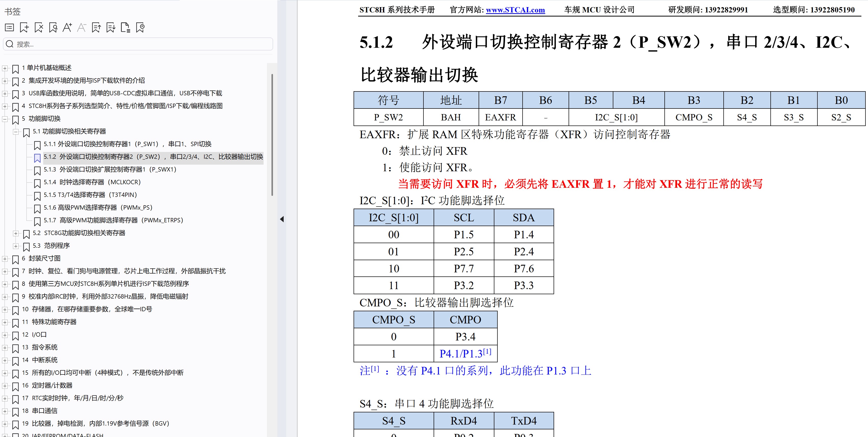Click the bookmark icon beside 5.1.1 entry

tap(37, 145)
